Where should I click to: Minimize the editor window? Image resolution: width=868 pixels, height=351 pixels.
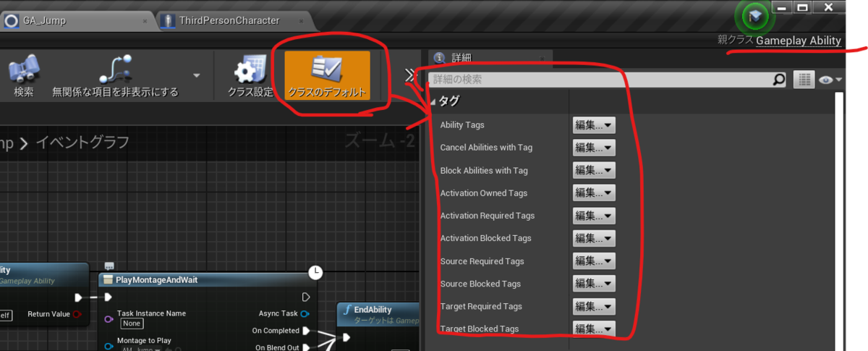click(x=782, y=7)
